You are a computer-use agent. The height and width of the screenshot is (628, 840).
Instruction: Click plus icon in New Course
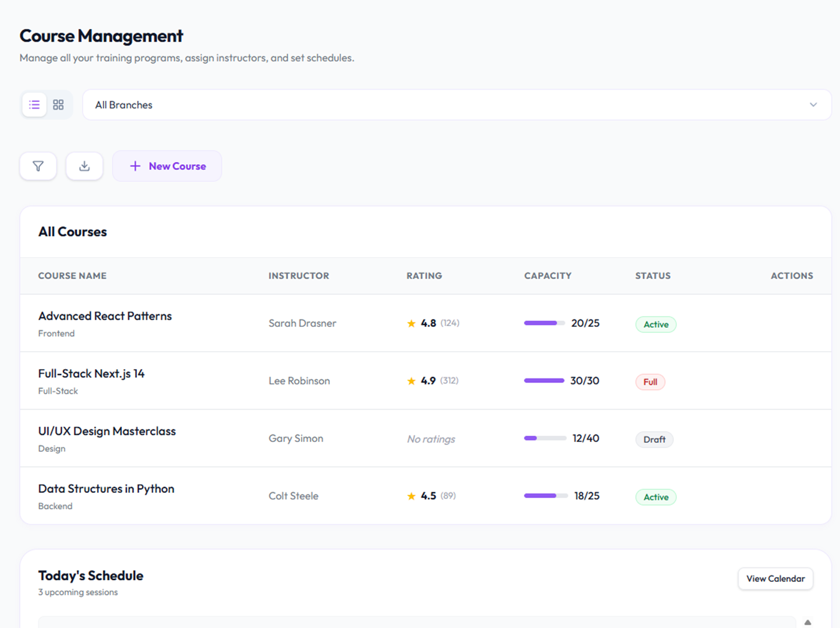point(135,166)
